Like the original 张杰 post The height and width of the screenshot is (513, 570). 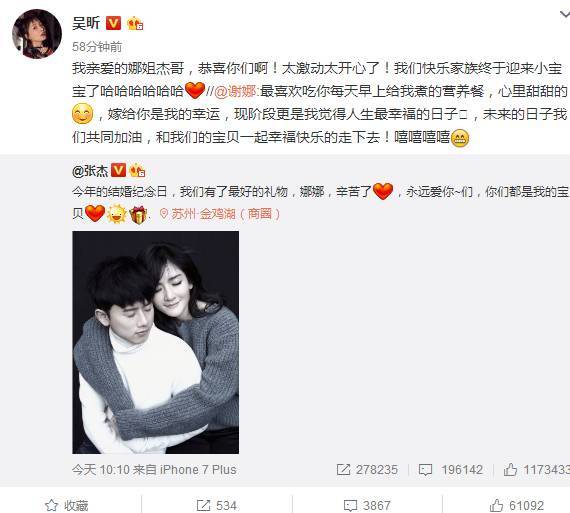(x=537, y=470)
